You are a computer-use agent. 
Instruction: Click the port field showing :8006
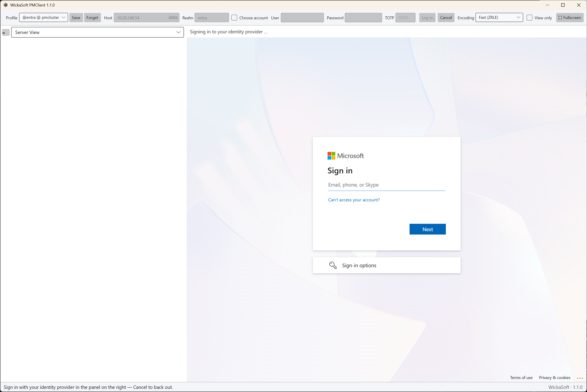(x=173, y=17)
